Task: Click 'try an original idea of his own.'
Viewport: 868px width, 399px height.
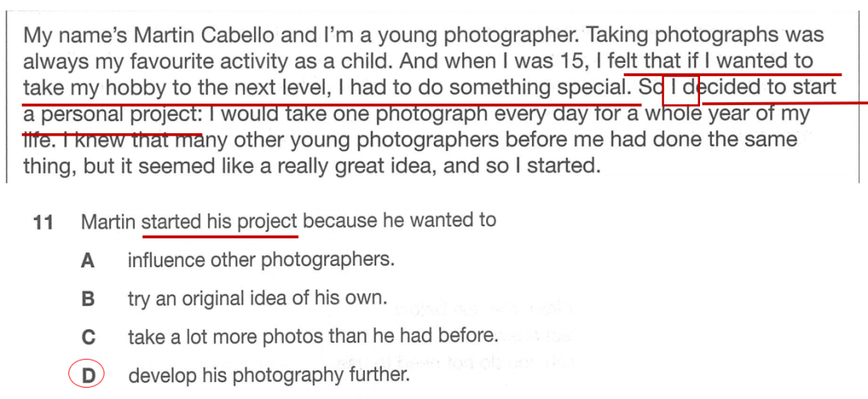Action: (256, 299)
